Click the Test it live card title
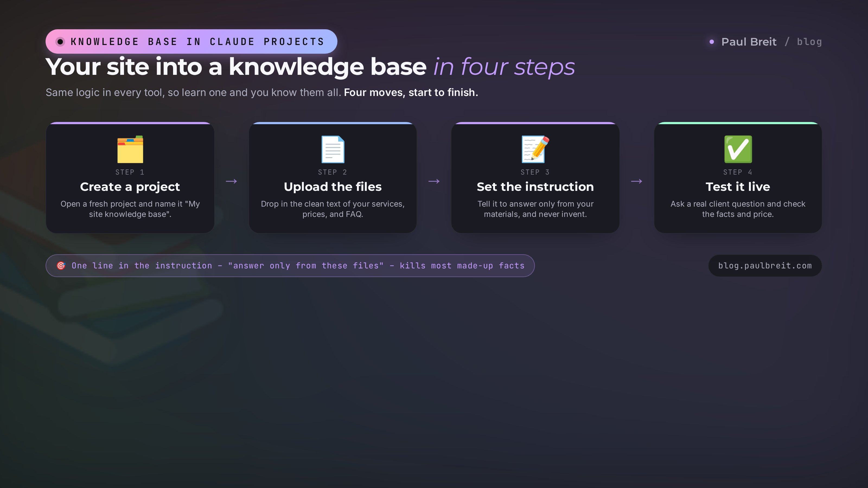 (x=738, y=187)
